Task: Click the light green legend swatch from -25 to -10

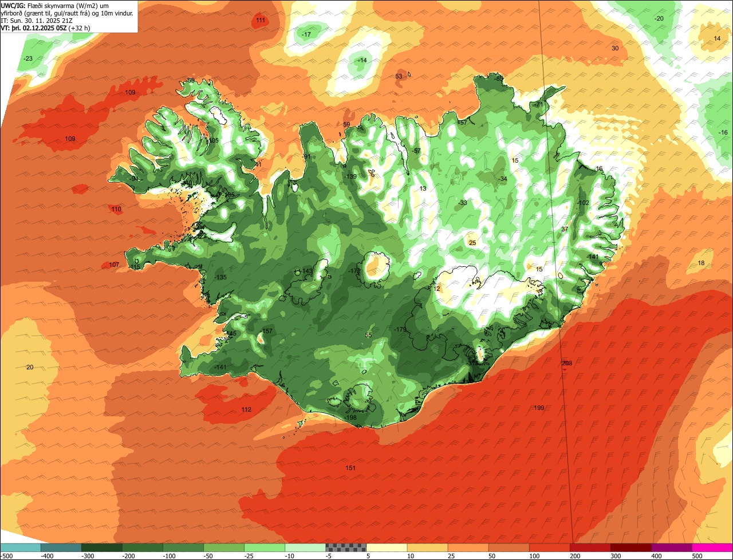Action: 265,547
